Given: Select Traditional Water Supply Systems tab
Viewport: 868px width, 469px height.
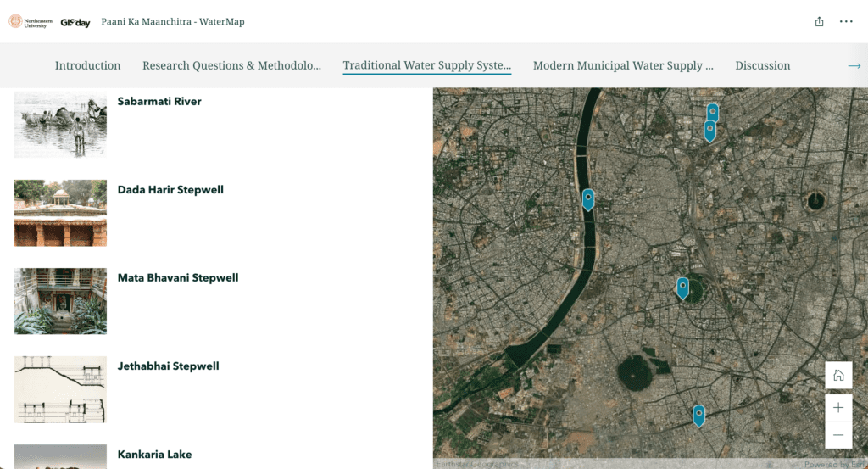Looking at the screenshot, I should tap(427, 65).
